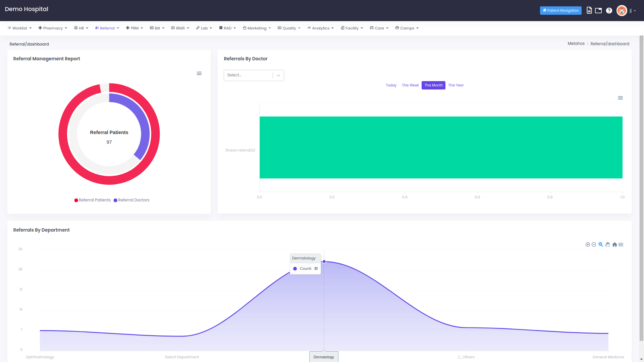The width and height of the screenshot is (644, 362).
Task: Switch to Today referral view
Action: click(391, 85)
